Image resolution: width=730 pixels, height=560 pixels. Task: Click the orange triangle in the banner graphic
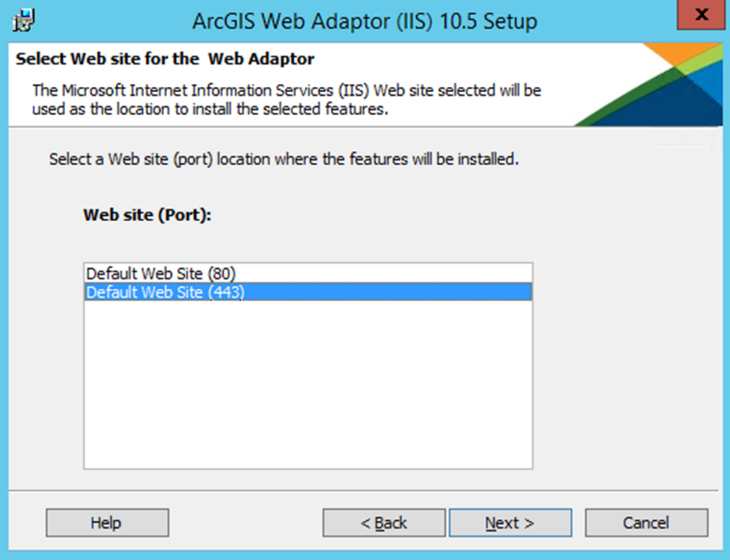pyautogui.click(x=669, y=54)
